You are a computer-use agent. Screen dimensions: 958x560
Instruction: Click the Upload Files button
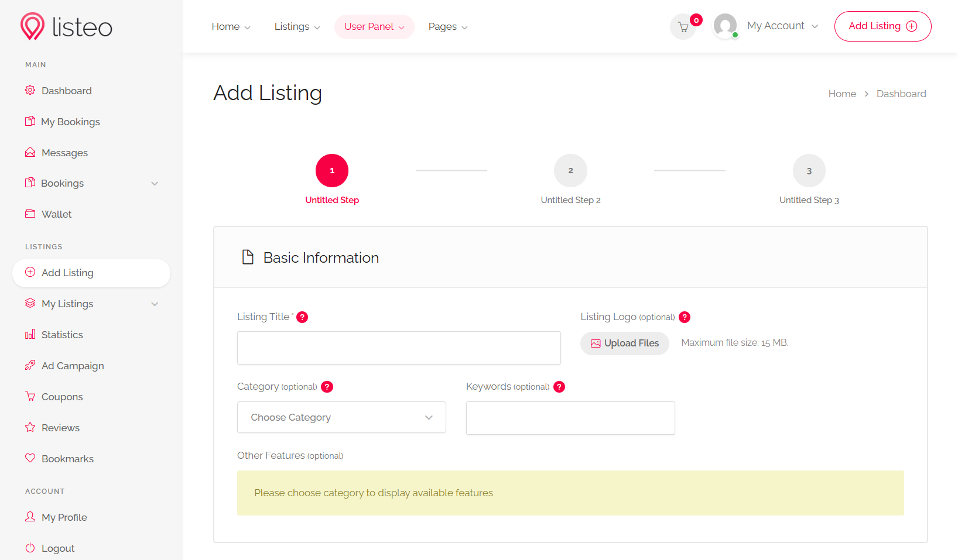pyautogui.click(x=624, y=343)
